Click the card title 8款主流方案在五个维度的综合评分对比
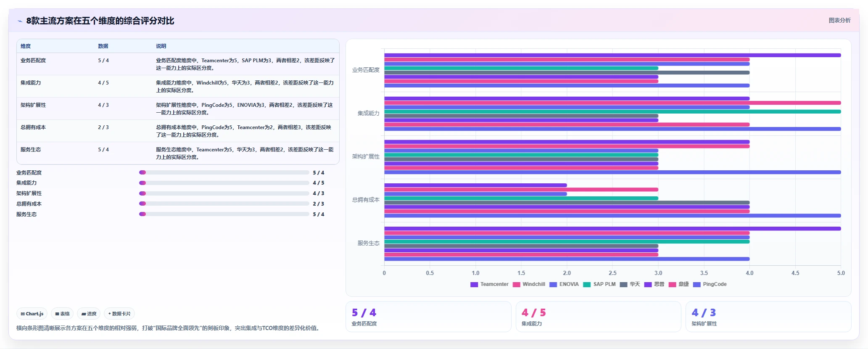This screenshot has width=868, height=349. coord(100,21)
